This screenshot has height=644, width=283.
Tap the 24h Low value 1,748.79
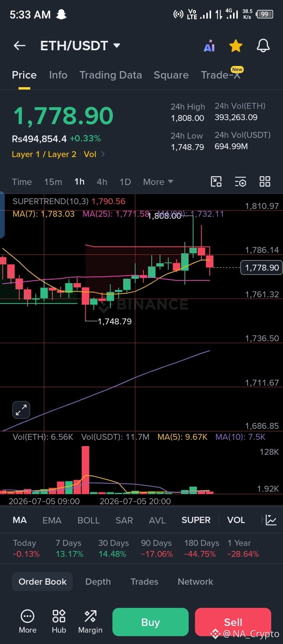tap(187, 147)
